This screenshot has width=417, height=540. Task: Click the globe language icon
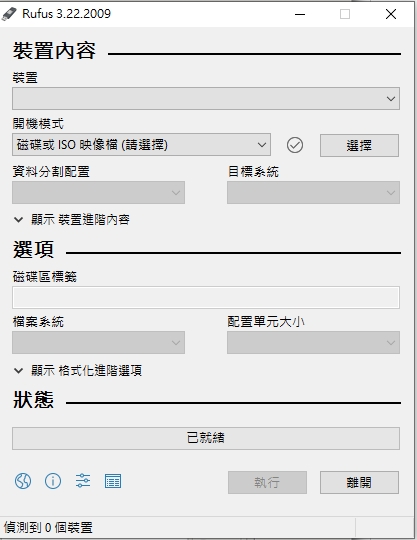coord(23,481)
